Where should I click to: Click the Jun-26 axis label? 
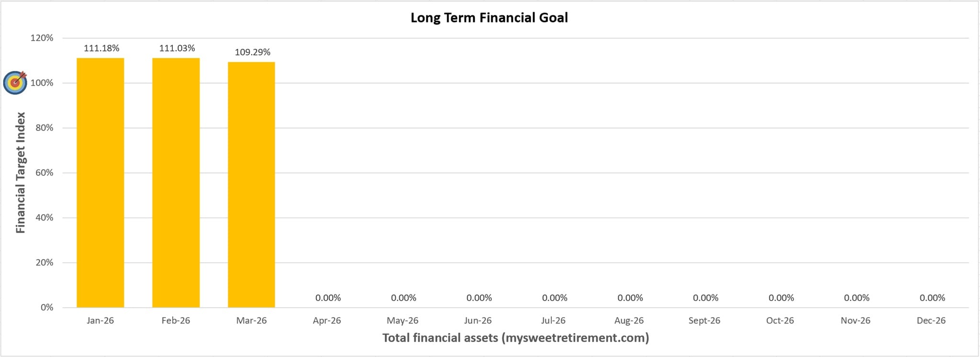coord(478,321)
